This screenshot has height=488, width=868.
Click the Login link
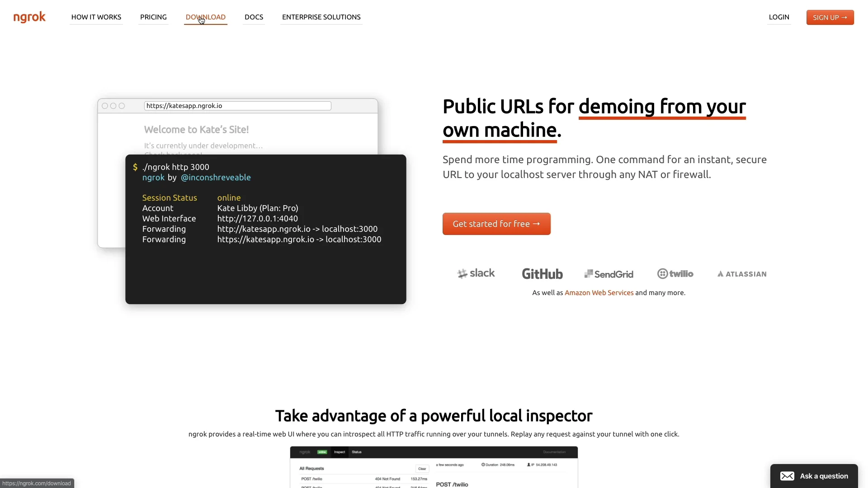click(779, 17)
